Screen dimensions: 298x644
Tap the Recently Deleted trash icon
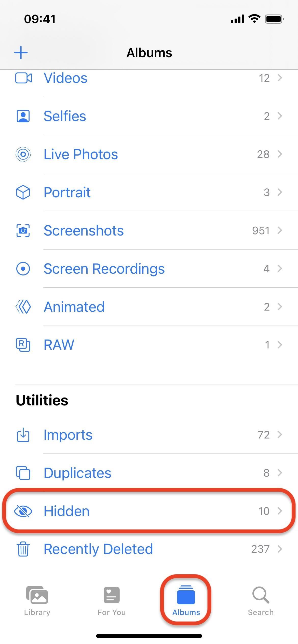pos(23,549)
